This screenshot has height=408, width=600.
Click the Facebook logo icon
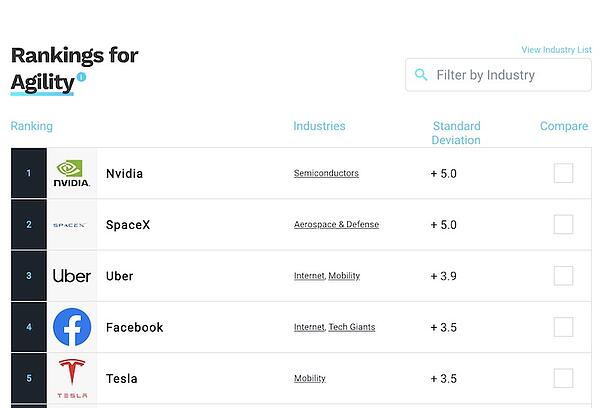click(x=72, y=327)
